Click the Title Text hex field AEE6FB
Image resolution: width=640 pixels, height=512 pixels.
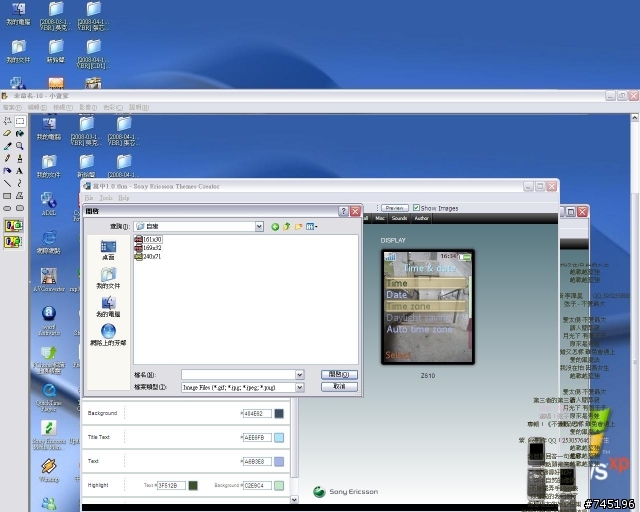[257, 438]
